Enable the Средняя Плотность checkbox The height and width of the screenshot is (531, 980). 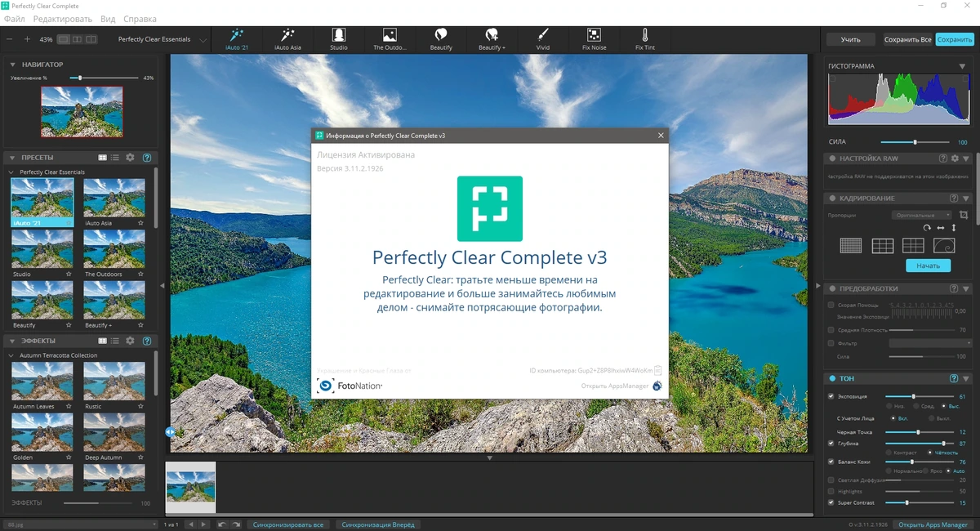click(831, 330)
